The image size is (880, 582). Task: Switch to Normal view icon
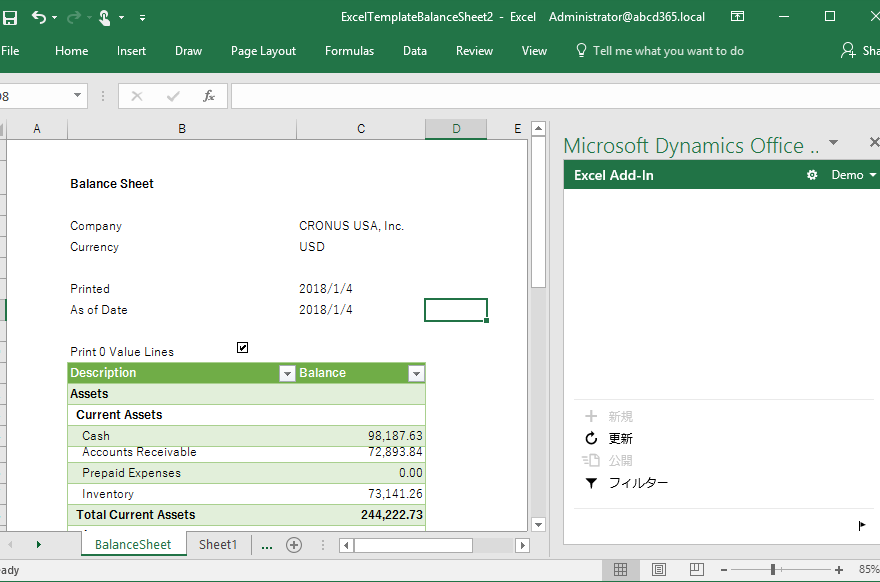click(620, 570)
